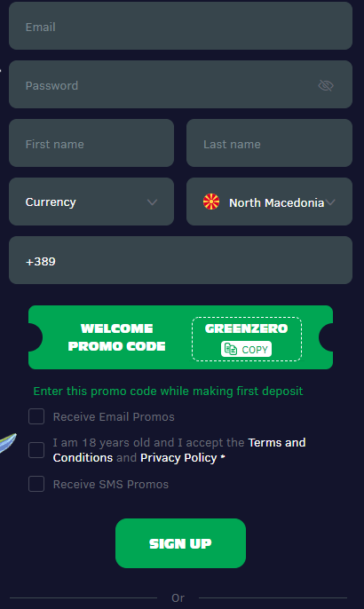Open the Privacy Policy link

pos(178,458)
